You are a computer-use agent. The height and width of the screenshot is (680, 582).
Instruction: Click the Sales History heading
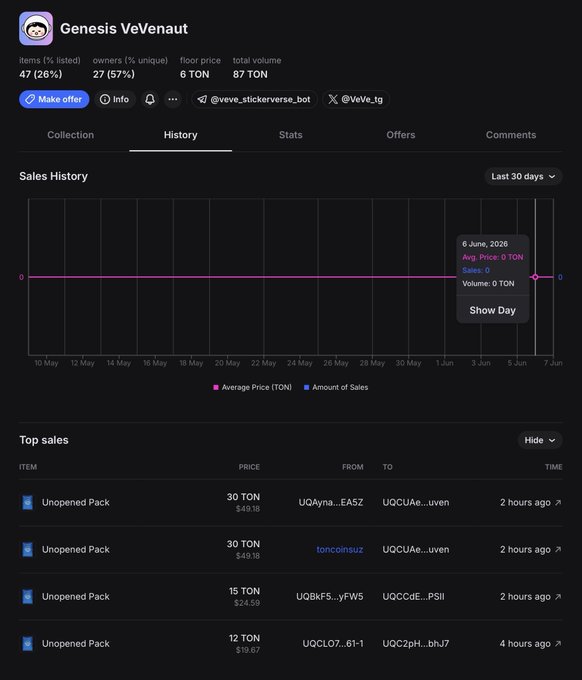pyautogui.click(x=53, y=177)
